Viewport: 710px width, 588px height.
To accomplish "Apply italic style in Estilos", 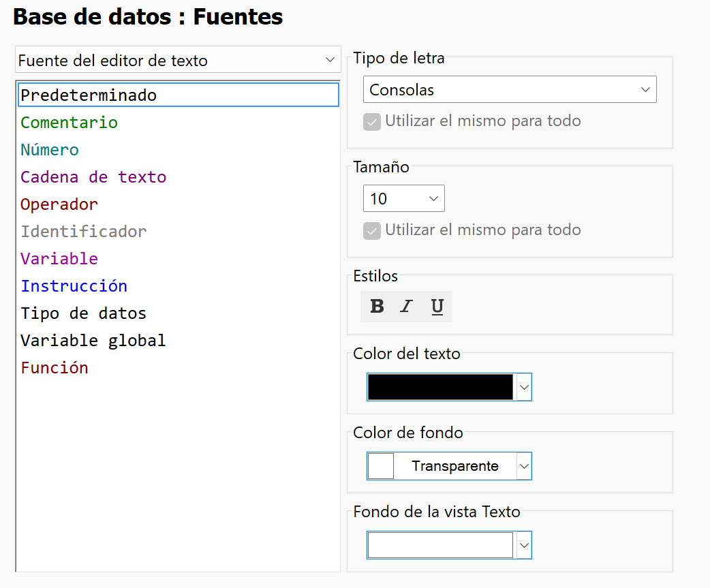I will (x=405, y=306).
